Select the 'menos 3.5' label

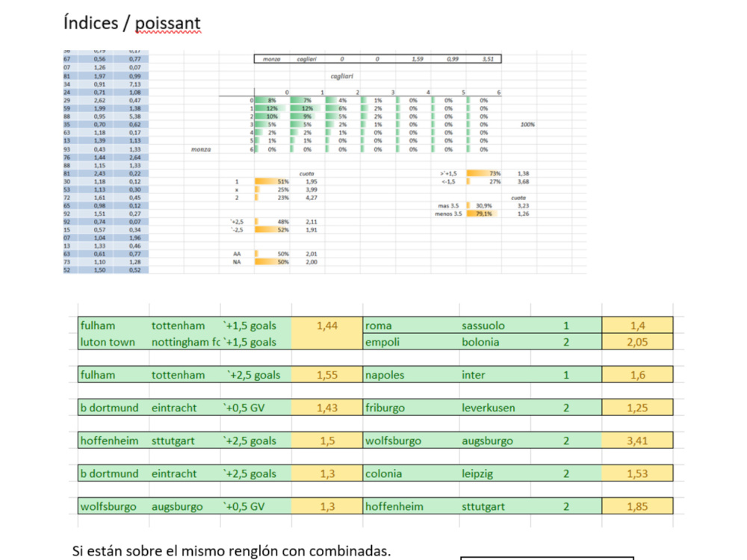(x=448, y=214)
